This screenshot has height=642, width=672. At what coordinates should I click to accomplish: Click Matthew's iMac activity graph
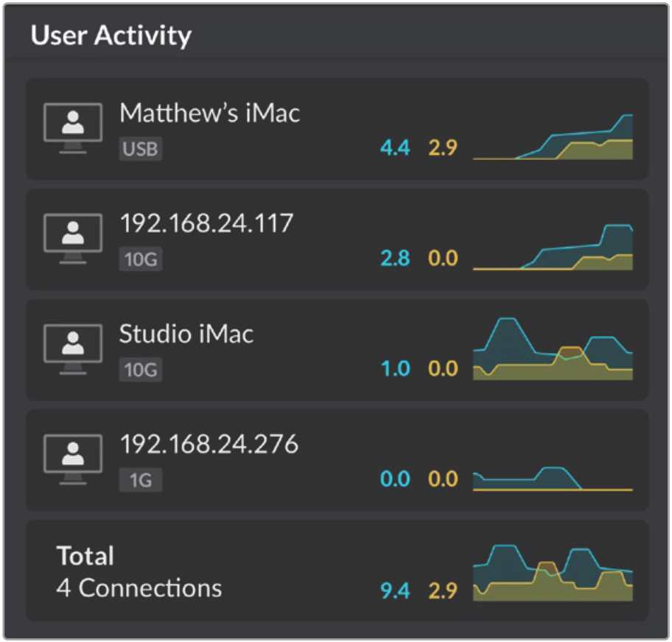(x=553, y=136)
